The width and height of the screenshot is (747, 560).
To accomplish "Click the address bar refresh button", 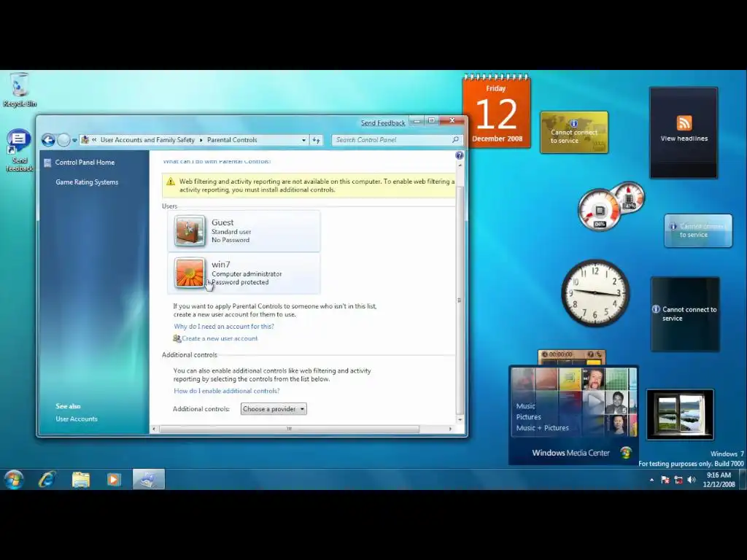I will [x=317, y=141].
